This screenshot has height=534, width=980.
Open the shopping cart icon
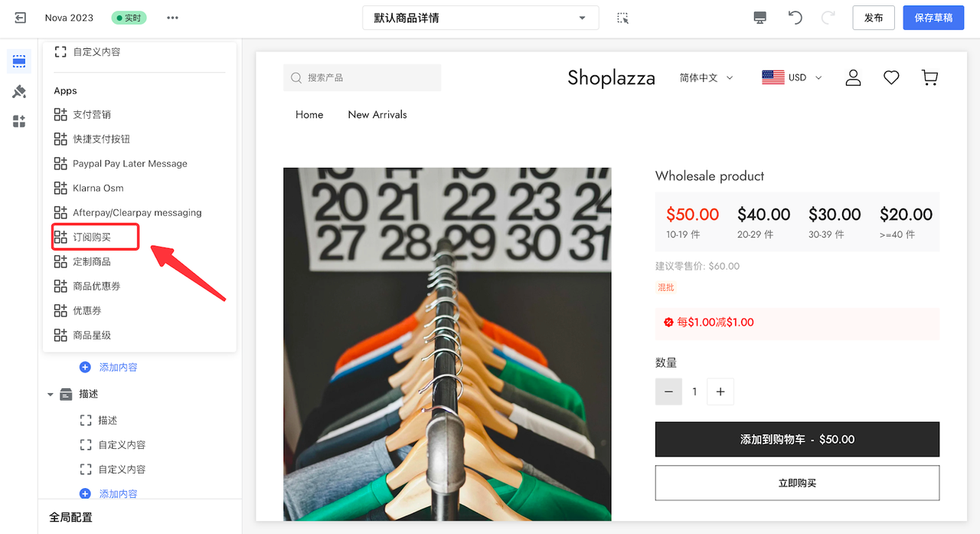[x=929, y=77]
